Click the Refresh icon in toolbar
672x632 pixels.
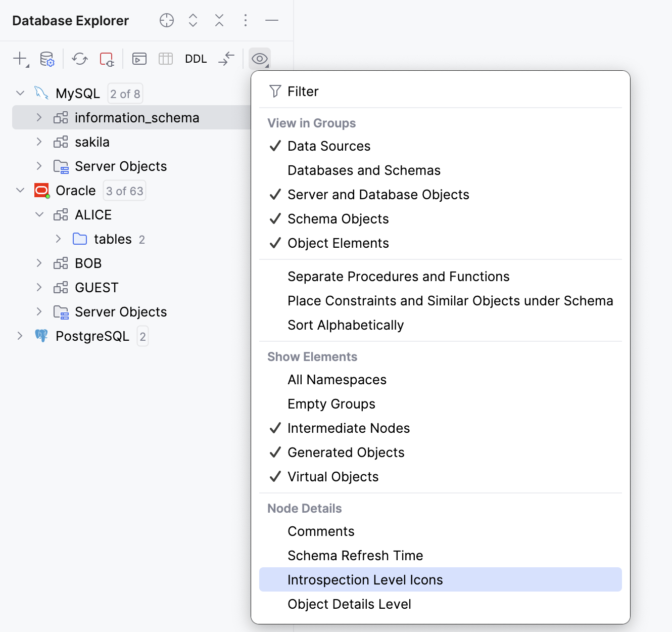(80, 59)
